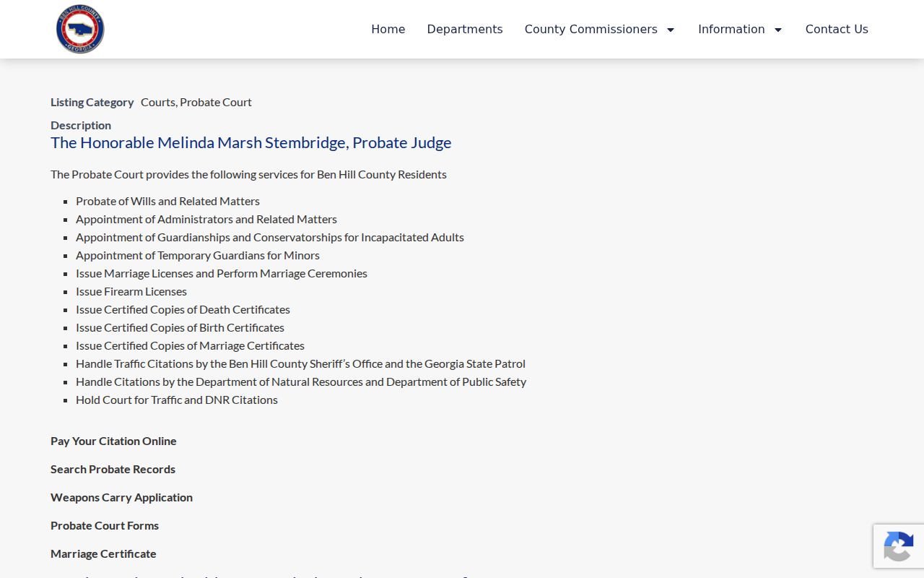Viewport: 924px width, 578px height.
Task: Open Search Probate Records link
Action: (x=113, y=469)
